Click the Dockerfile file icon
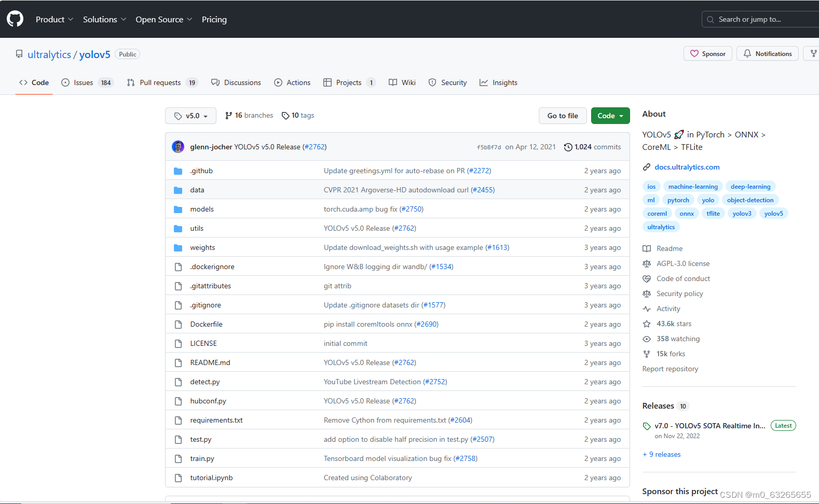819x504 pixels. point(178,325)
